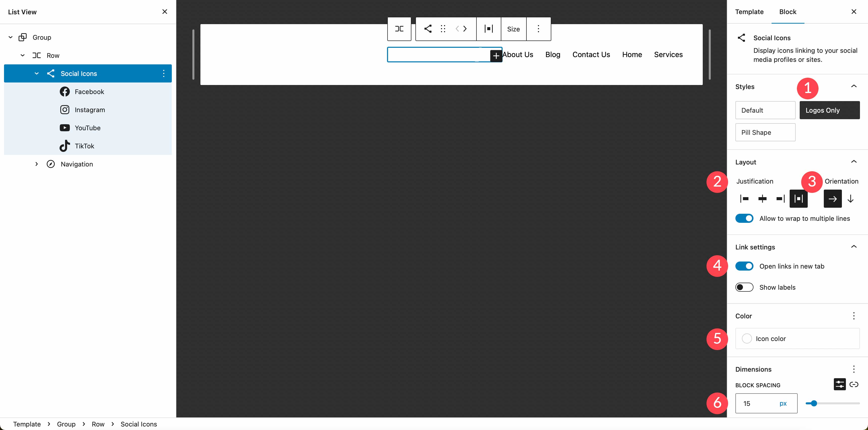Switch to the Block tab in sidebar
Viewport: 868px width, 430px height.
click(x=787, y=12)
